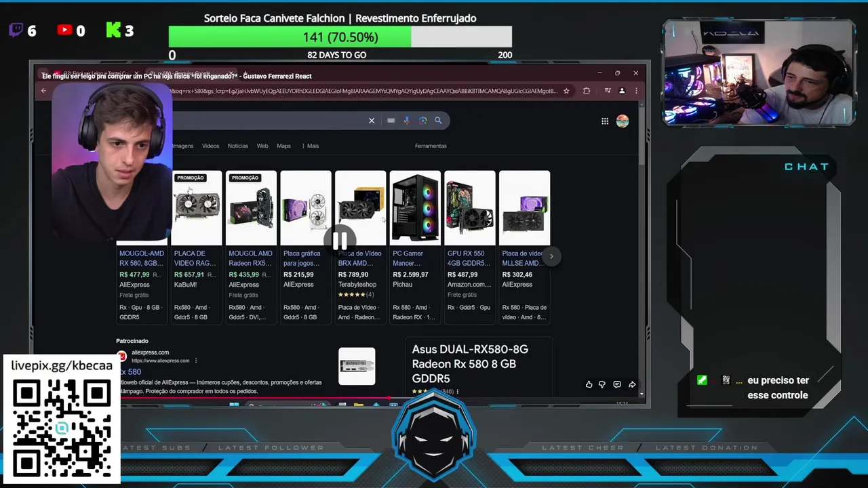
Task: Click the livepix.gg/kbecaa QR code
Action: (62, 428)
